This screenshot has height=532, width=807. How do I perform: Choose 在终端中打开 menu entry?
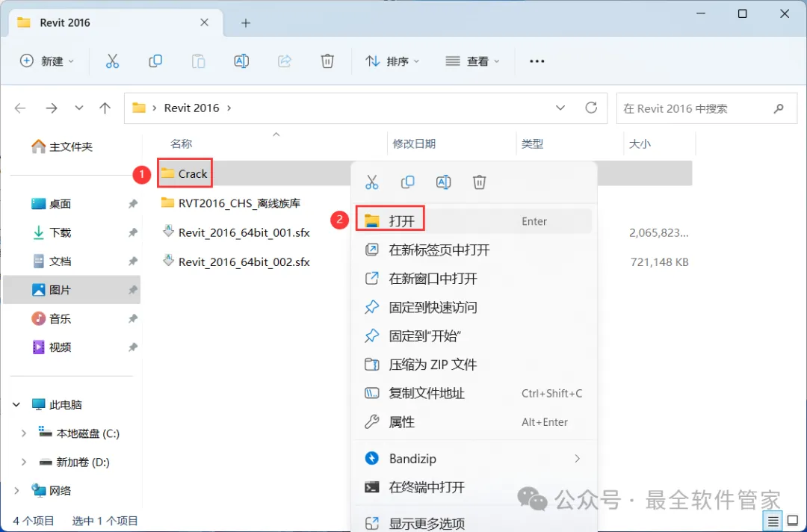[x=474, y=487]
